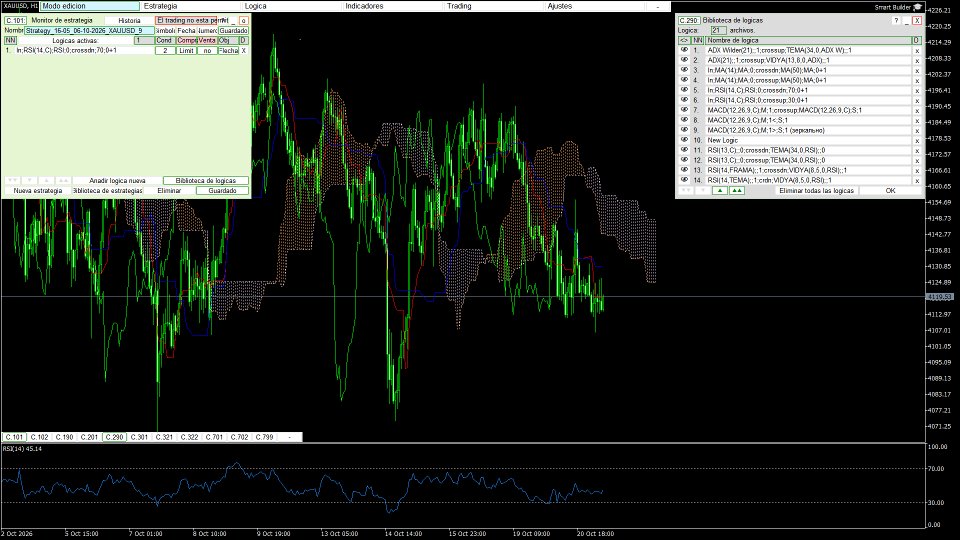Viewport: 960px width, 540px height.
Task: Move logic to bottom with double down arrows in strategy monitor
Action: 12,181
